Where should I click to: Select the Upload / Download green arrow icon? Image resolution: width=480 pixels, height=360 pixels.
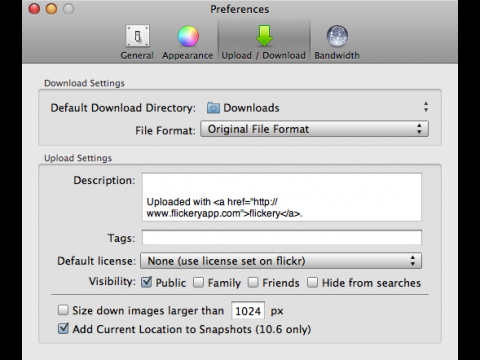coord(264,35)
